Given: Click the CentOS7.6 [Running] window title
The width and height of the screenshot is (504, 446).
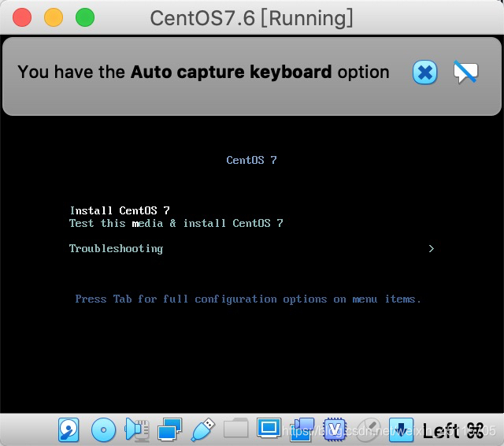Looking at the screenshot, I should click(x=252, y=17).
